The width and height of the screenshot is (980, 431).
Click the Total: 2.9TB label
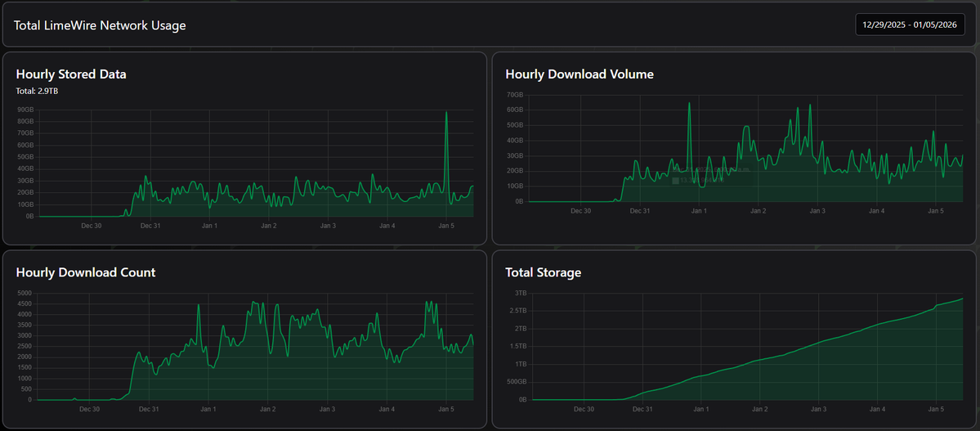pyautogui.click(x=38, y=92)
